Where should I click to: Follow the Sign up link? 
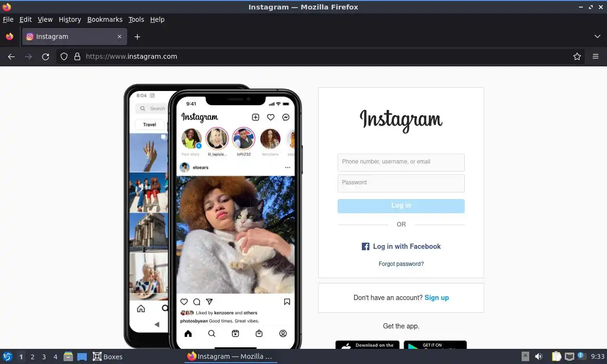point(437,298)
